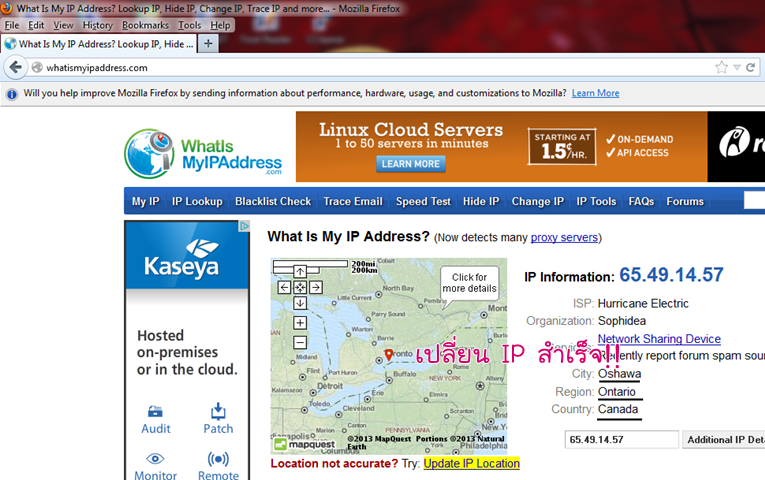Click Network Sharing Device link
765x480 pixels.
[x=659, y=339]
